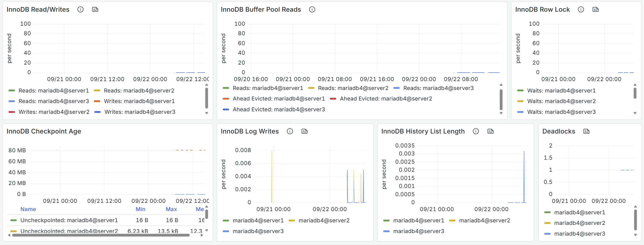
Task: Click horizontal scrollbar in Checkpoint Age table
Action: (101, 235)
